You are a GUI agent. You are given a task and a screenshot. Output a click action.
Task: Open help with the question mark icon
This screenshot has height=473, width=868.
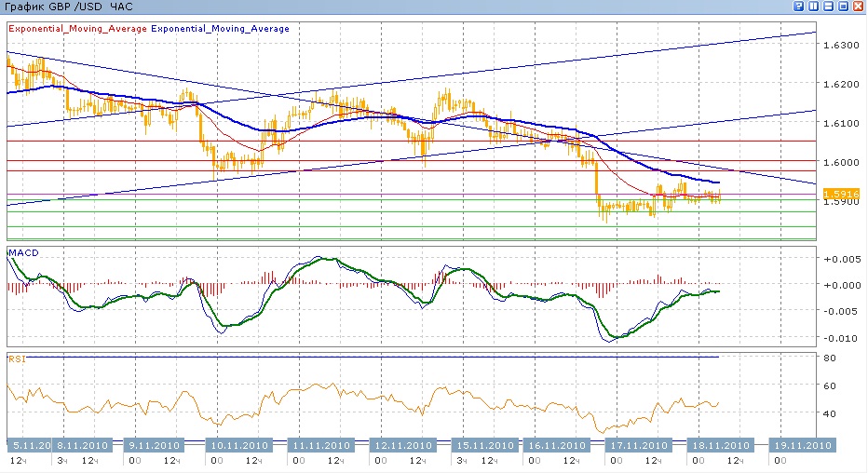[799, 7]
